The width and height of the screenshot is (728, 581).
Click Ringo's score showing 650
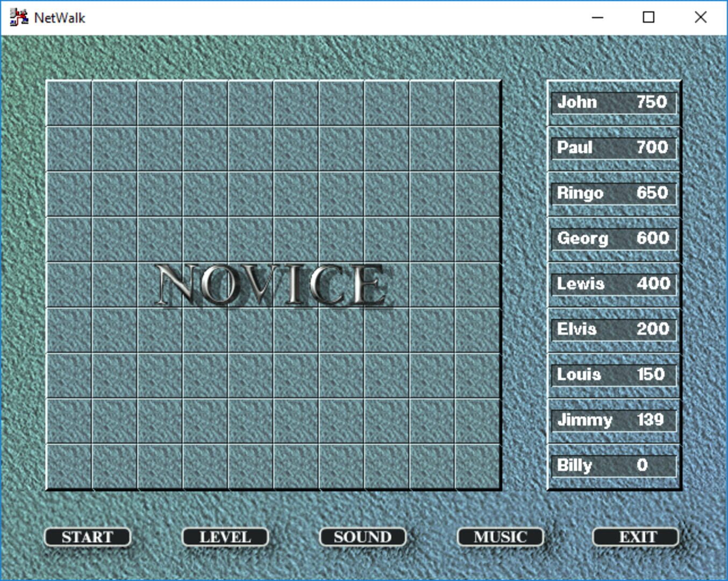pyautogui.click(x=613, y=193)
